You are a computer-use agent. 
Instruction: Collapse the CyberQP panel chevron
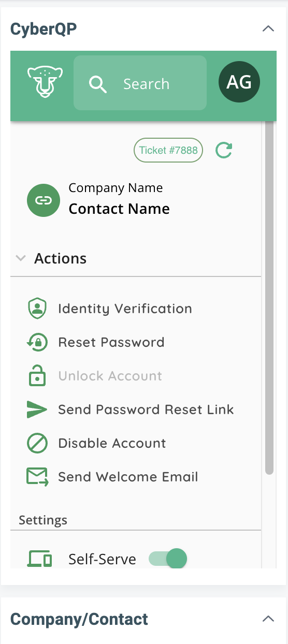268,29
